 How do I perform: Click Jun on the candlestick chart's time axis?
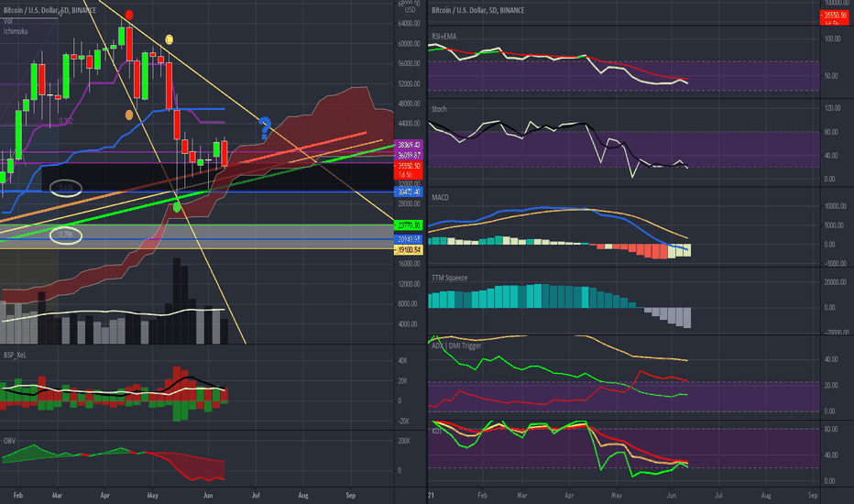(207, 495)
